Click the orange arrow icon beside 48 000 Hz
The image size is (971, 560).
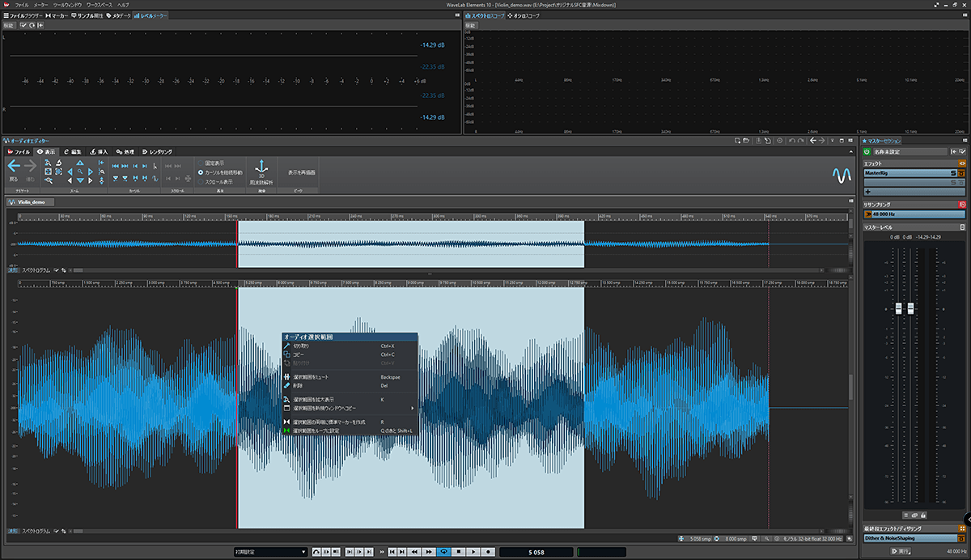coord(867,214)
